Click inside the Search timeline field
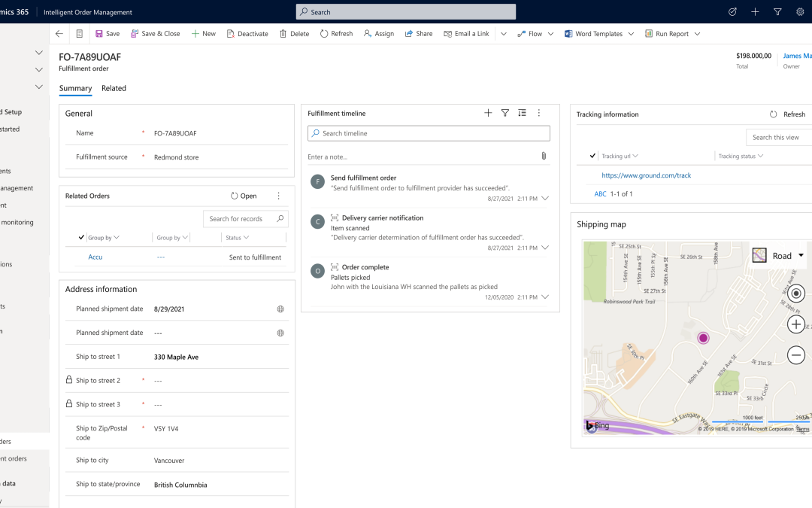The height and width of the screenshot is (508, 812). pos(429,132)
